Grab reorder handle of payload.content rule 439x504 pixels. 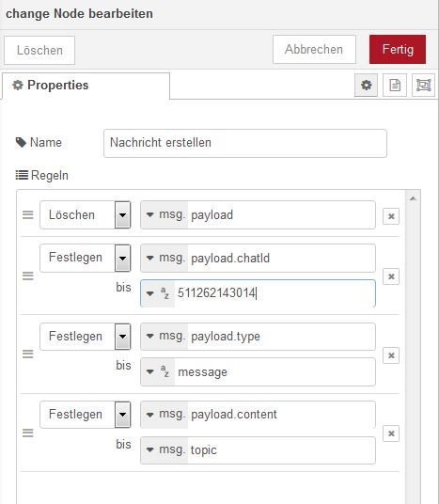pyautogui.click(x=27, y=433)
